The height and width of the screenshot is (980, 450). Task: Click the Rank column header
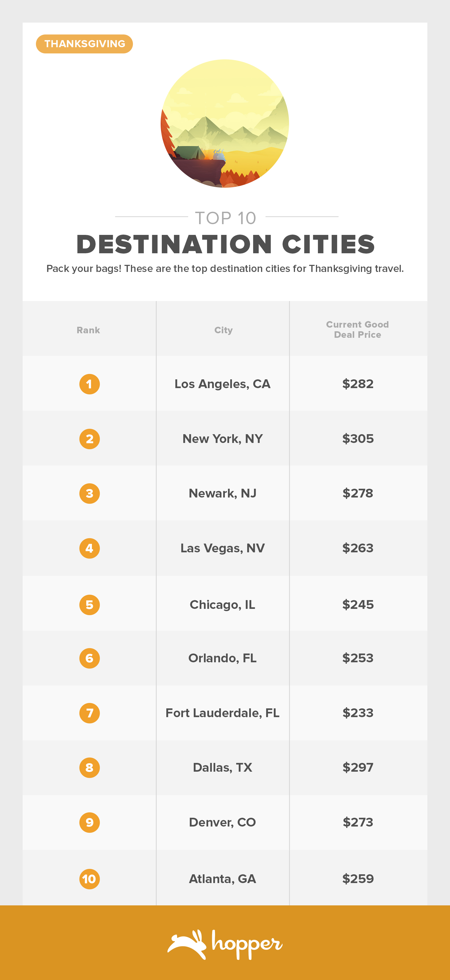88,330
